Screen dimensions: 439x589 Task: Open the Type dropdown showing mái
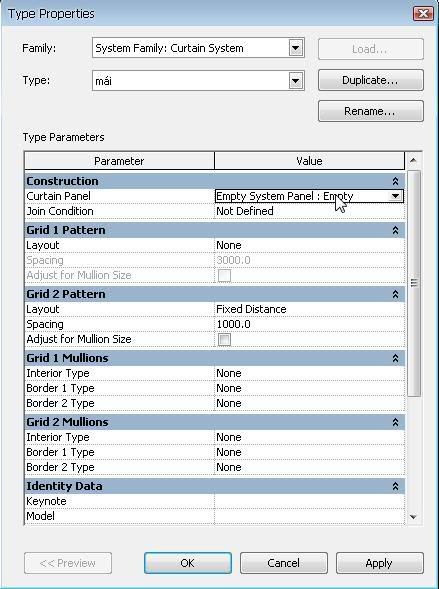(296, 81)
